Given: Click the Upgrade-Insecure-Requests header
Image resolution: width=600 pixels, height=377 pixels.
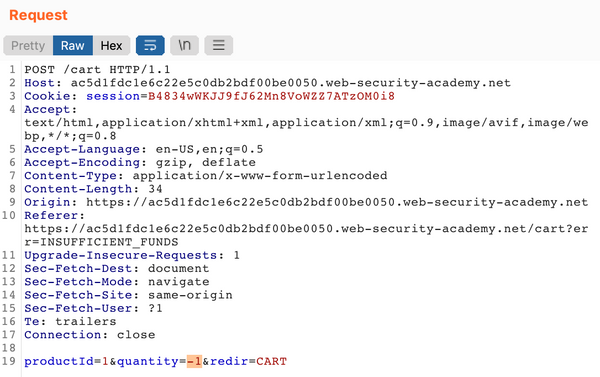Looking at the screenshot, I should coord(132,255).
